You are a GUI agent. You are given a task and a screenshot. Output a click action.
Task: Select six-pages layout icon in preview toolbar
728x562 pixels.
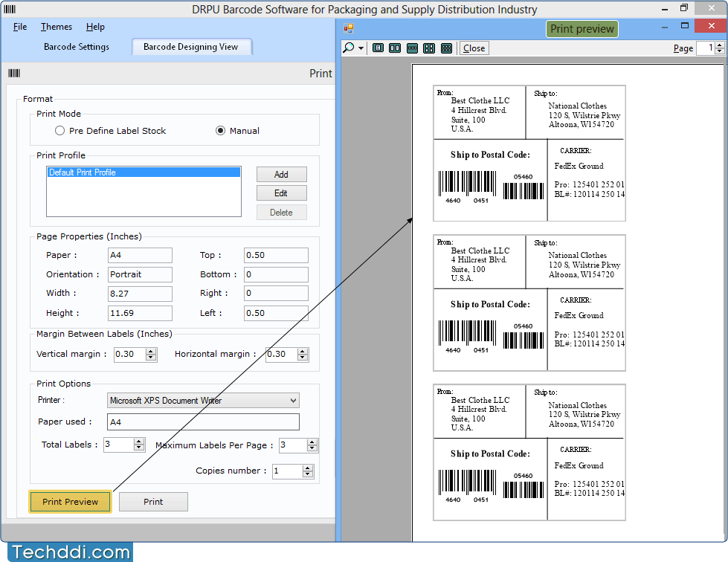[446, 48]
